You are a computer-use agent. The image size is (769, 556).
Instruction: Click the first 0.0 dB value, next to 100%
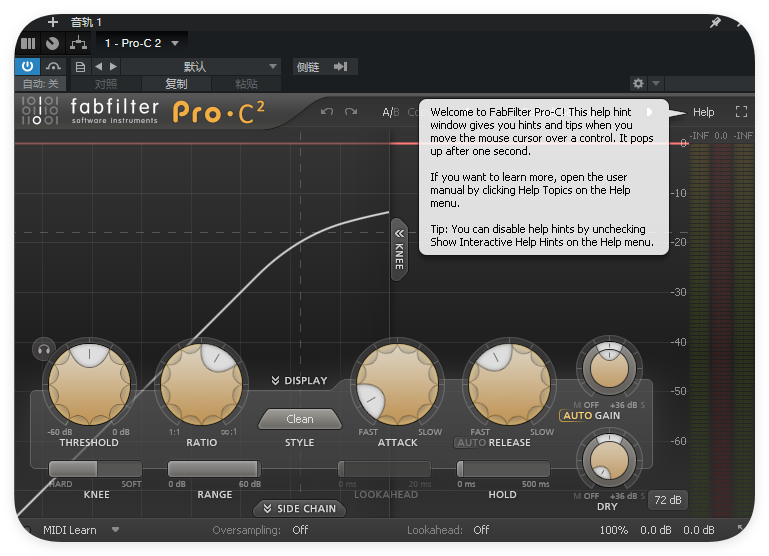[656, 530]
